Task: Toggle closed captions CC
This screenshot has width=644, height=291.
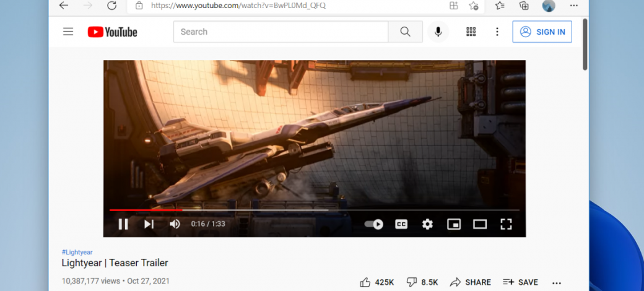Action: tap(401, 224)
